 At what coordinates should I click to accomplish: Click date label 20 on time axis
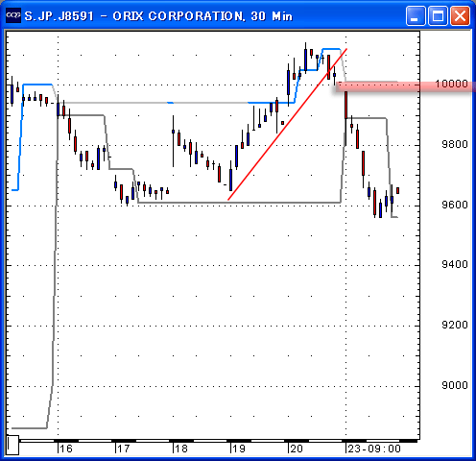coord(297,449)
